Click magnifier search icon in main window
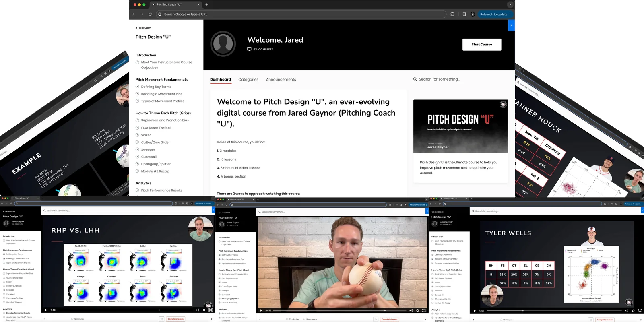Viewport: 644px width, 322px height. (415, 79)
